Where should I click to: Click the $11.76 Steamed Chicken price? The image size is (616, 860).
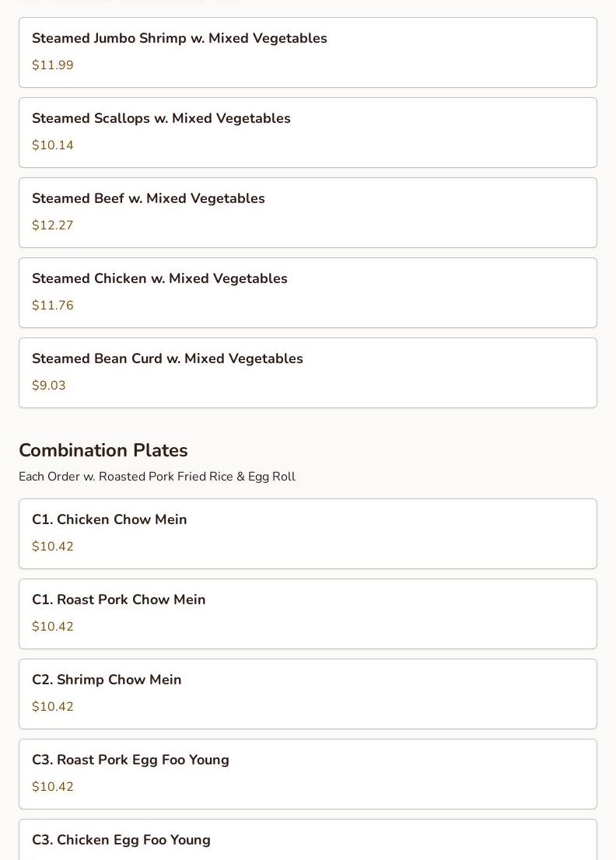coord(53,306)
